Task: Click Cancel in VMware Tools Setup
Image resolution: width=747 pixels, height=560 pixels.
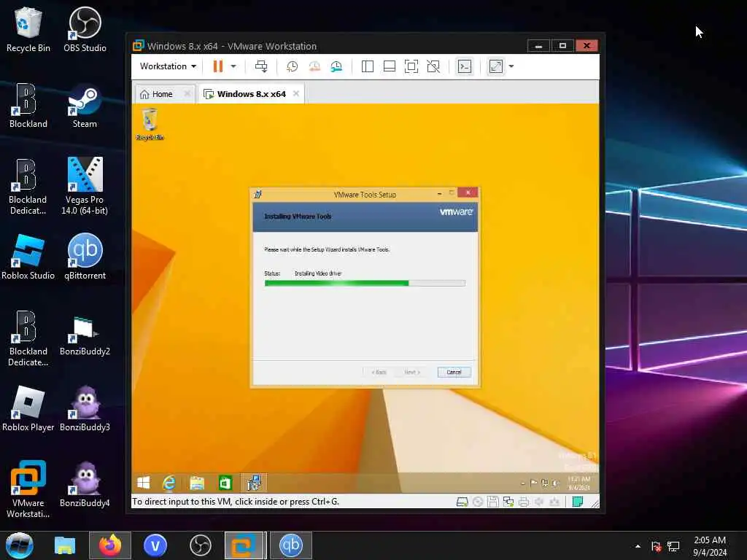Action: (454, 372)
